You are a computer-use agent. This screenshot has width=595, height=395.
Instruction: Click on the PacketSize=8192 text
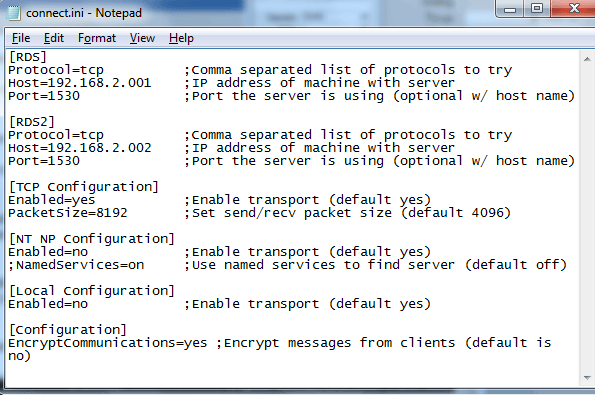[68, 213]
